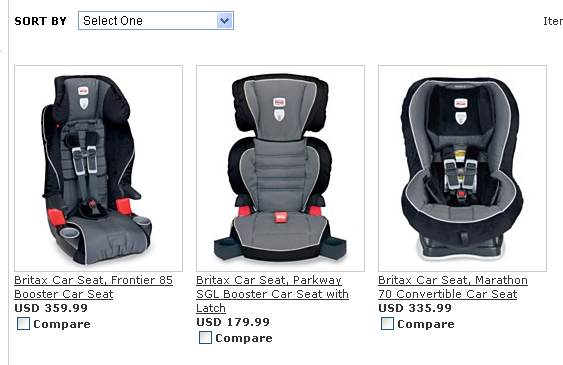Follow the Parkway SGL Booster with Latch link
This screenshot has height=365, width=563.
[272, 294]
